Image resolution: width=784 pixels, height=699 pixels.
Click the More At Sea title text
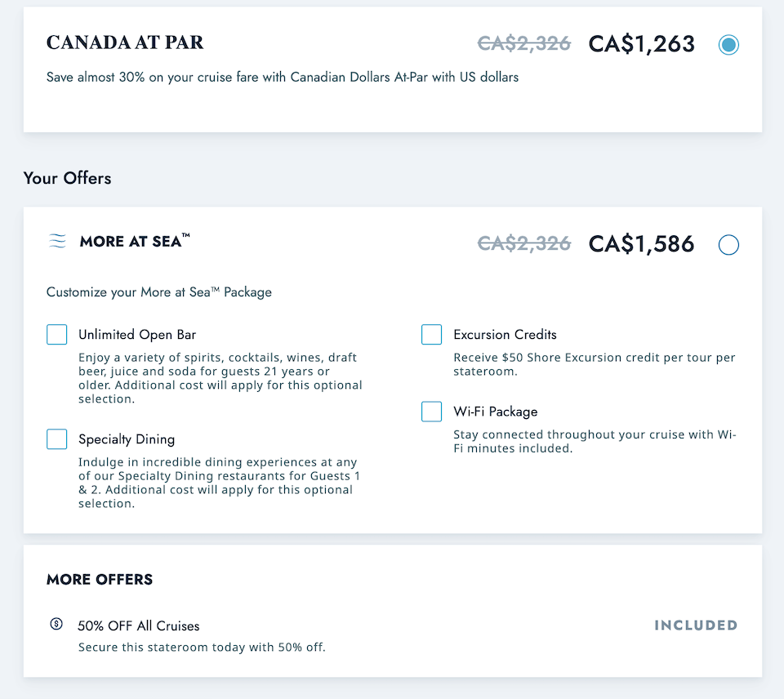135,241
